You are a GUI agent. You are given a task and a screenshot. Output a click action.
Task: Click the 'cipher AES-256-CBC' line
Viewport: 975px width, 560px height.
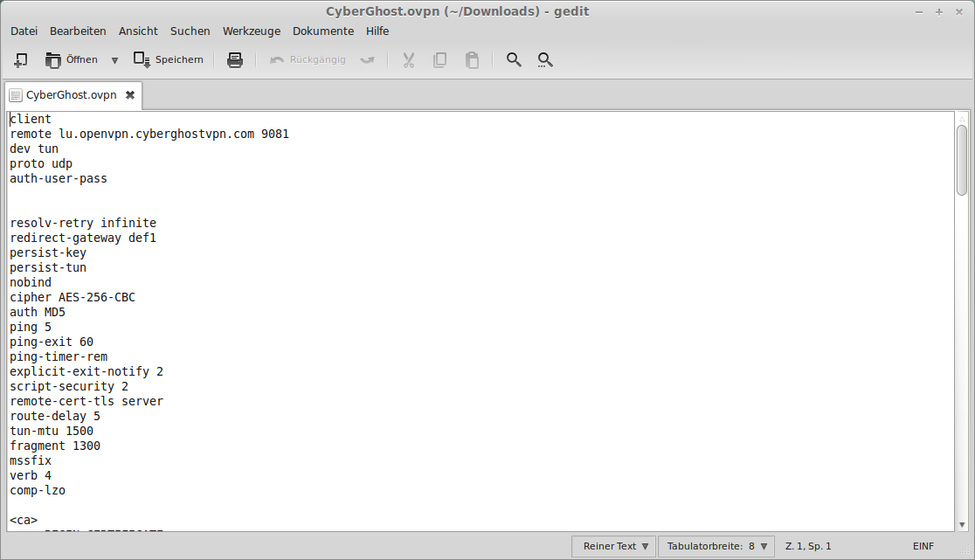[73, 297]
